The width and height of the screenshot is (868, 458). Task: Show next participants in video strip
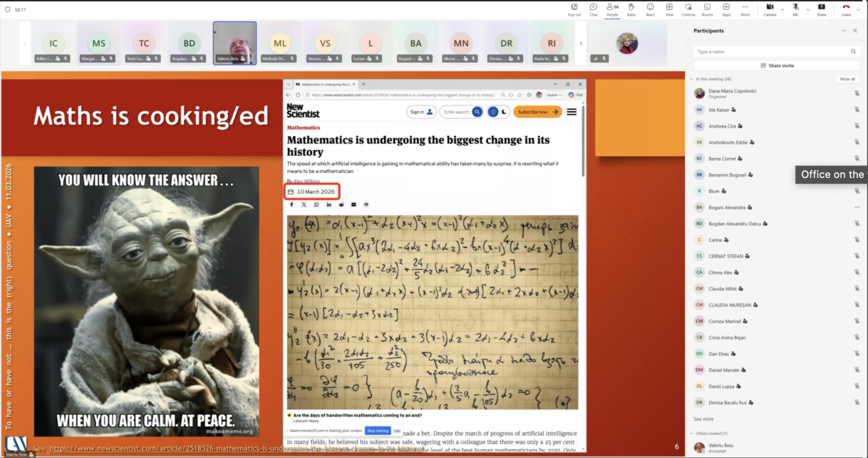point(581,44)
